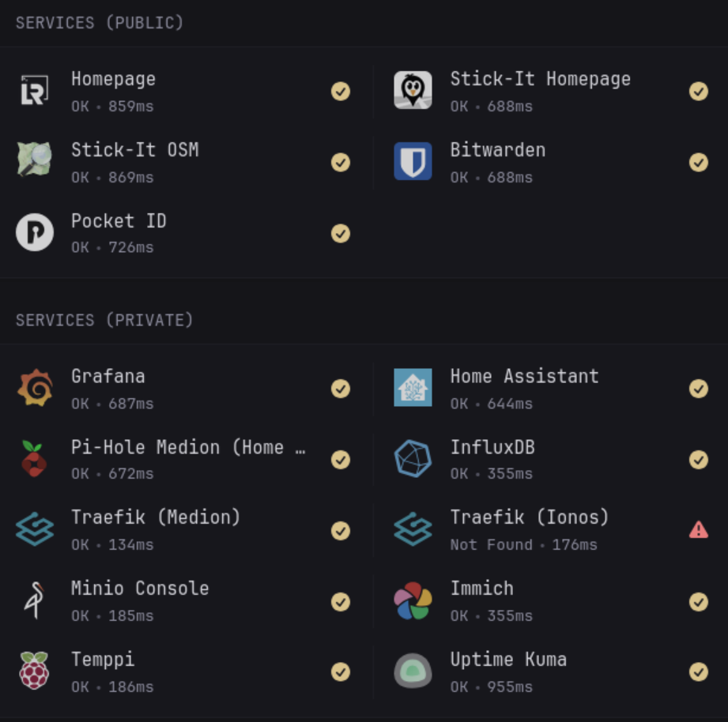Screen dimensions: 728x722
Task: Click the Temppi Raspberry Pi icon
Action: (35, 671)
